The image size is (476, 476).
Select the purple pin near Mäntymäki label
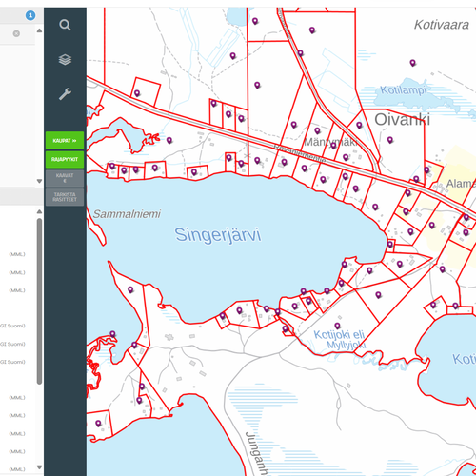pyautogui.click(x=333, y=146)
